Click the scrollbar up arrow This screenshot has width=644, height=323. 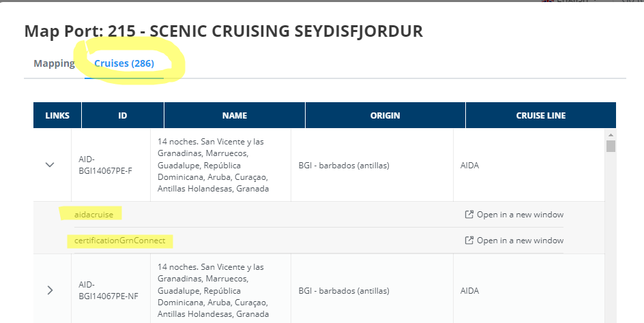tap(611, 134)
